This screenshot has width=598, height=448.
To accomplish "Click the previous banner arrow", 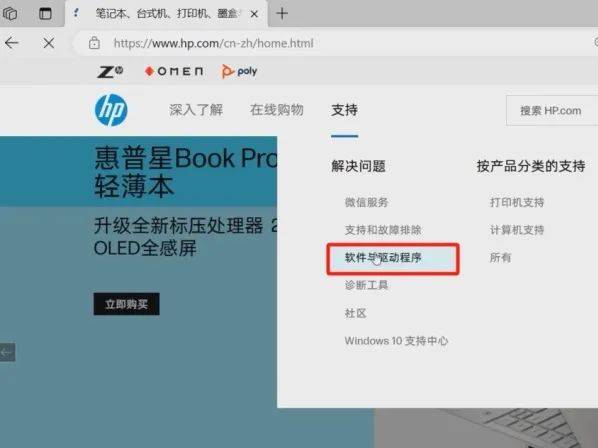I will pos(7,352).
